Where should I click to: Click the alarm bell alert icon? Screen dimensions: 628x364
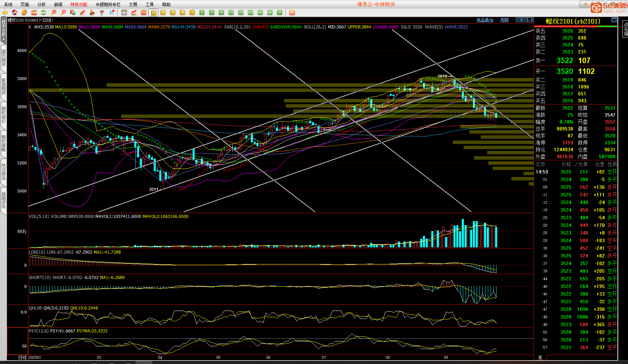92,12
